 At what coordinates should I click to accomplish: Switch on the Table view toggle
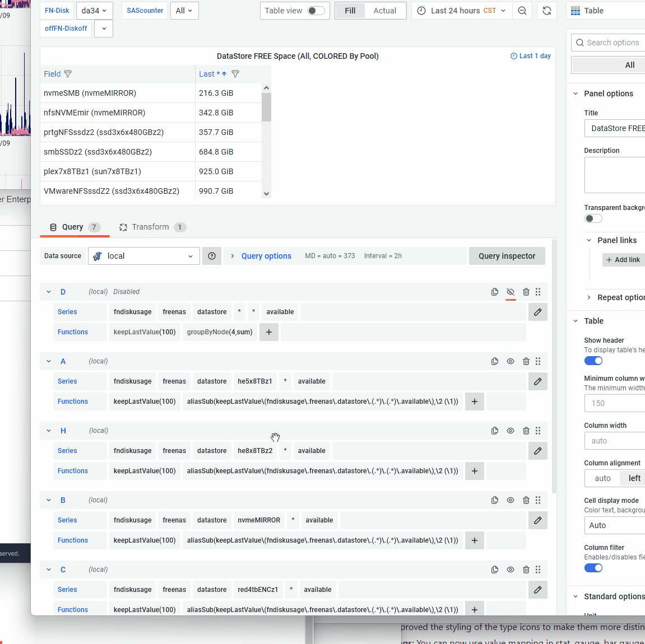tap(314, 10)
